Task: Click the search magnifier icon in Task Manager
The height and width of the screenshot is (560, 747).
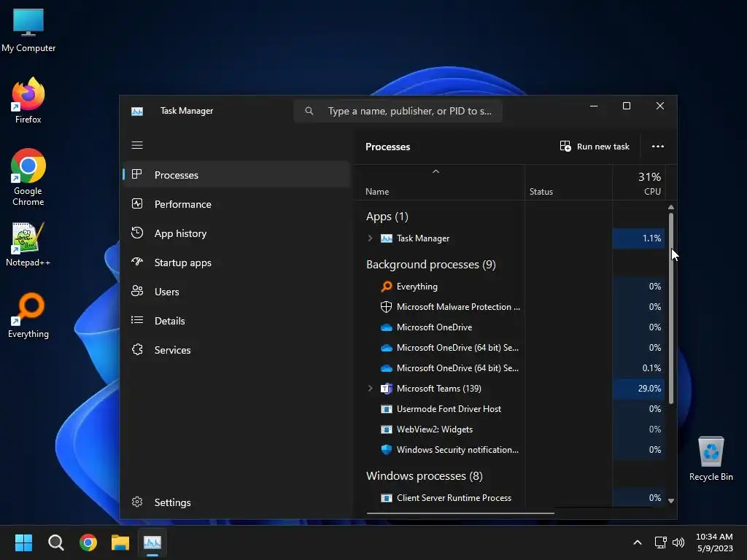Action: pos(309,111)
